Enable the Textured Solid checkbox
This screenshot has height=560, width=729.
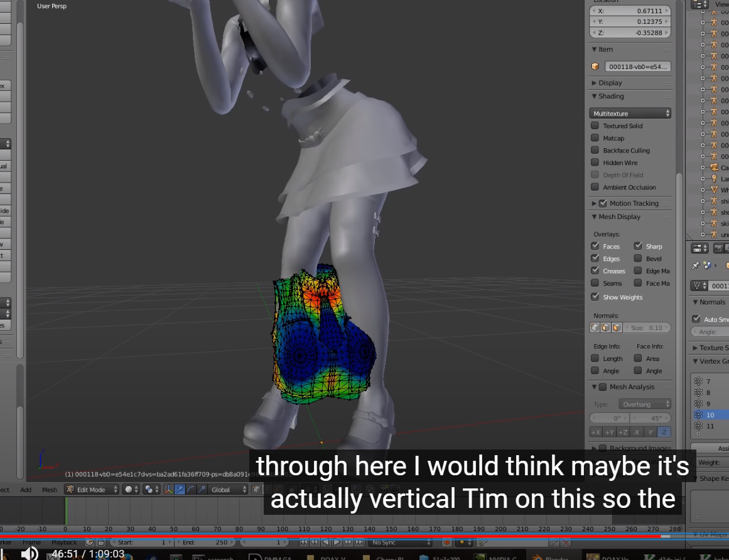coord(595,126)
